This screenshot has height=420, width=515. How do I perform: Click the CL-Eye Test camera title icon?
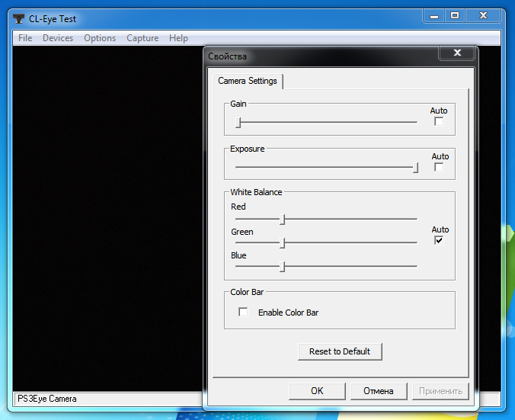tap(19, 19)
